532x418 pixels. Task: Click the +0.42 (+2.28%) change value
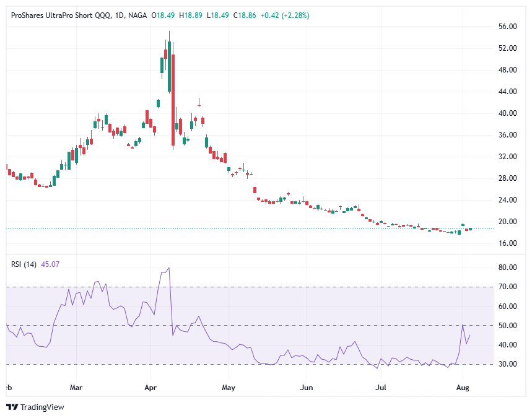click(x=283, y=14)
